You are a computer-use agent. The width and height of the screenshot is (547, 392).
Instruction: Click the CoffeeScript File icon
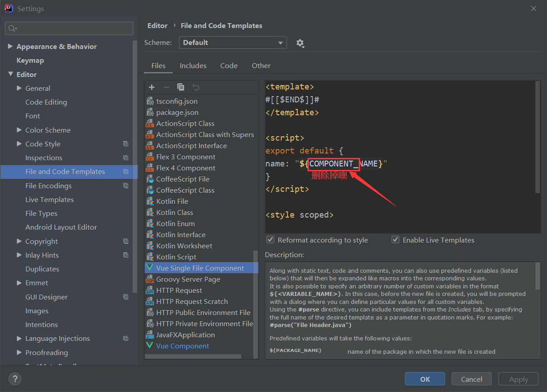[150, 179]
